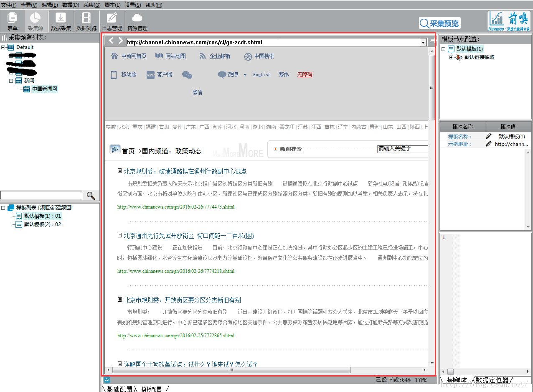The image size is (533, 392).
Task: Switch to the 基础配置 tab
Action: click(x=119, y=389)
